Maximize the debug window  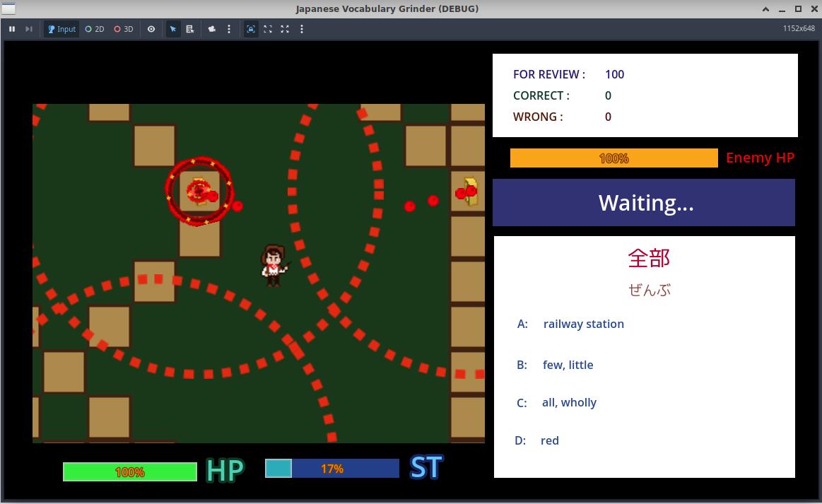pos(798,9)
